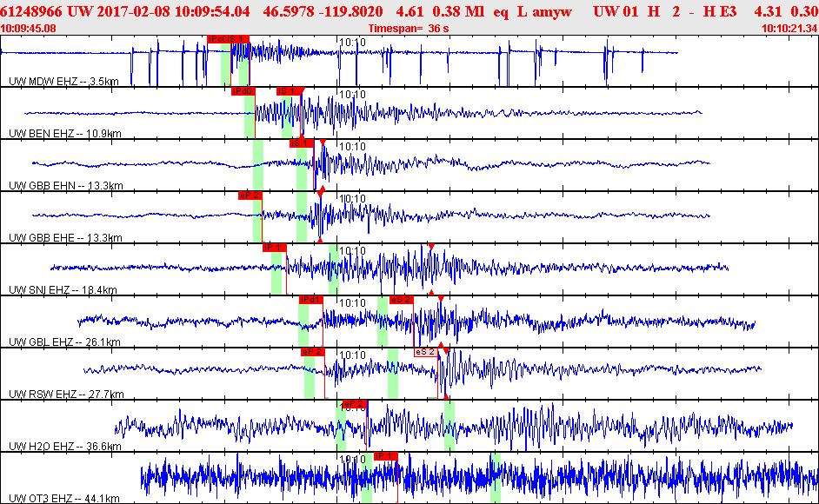
Task: Click the iP 1 pick flag on SNJ trace
Action: (x=274, y=248)
